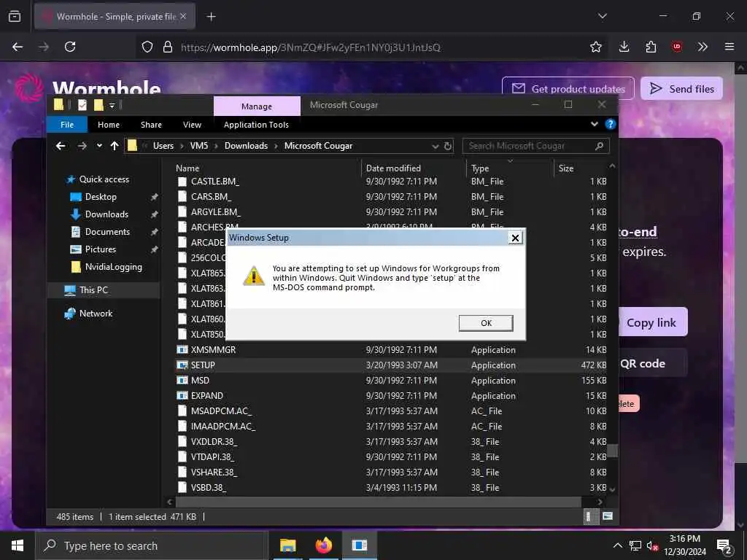Refresh the Microsoft Cougar folder

coord(448,146)
